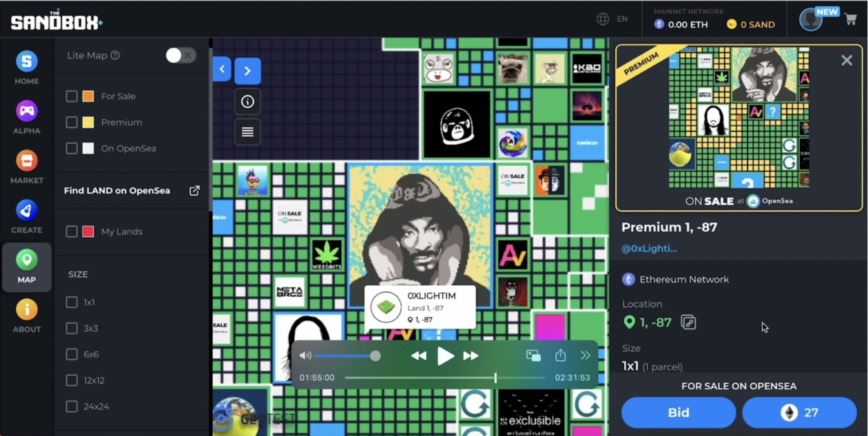Viewport: 868px width, 436px height.
Task: Click the share icon in video player
Action: click(560, 355)
